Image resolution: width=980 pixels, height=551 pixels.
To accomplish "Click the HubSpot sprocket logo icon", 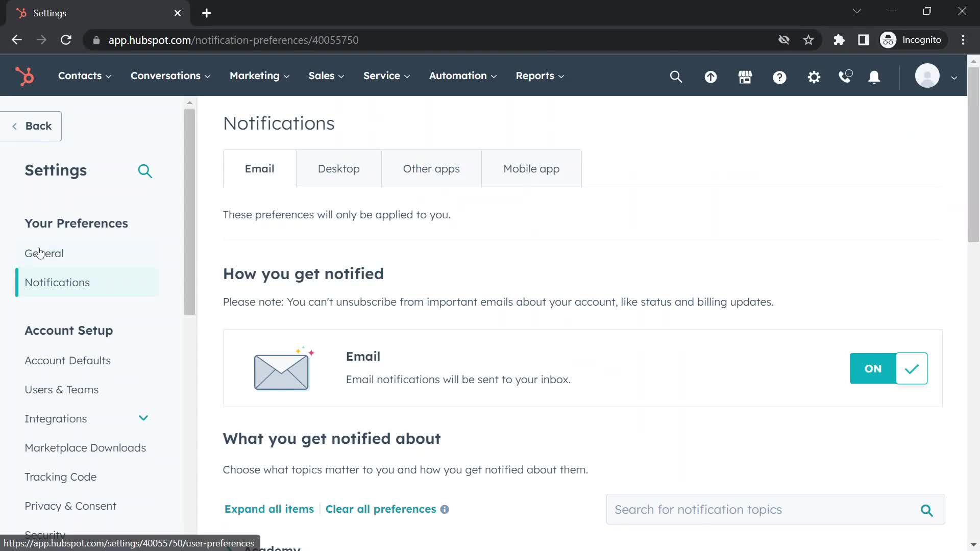I will click(x=24, y=76).
